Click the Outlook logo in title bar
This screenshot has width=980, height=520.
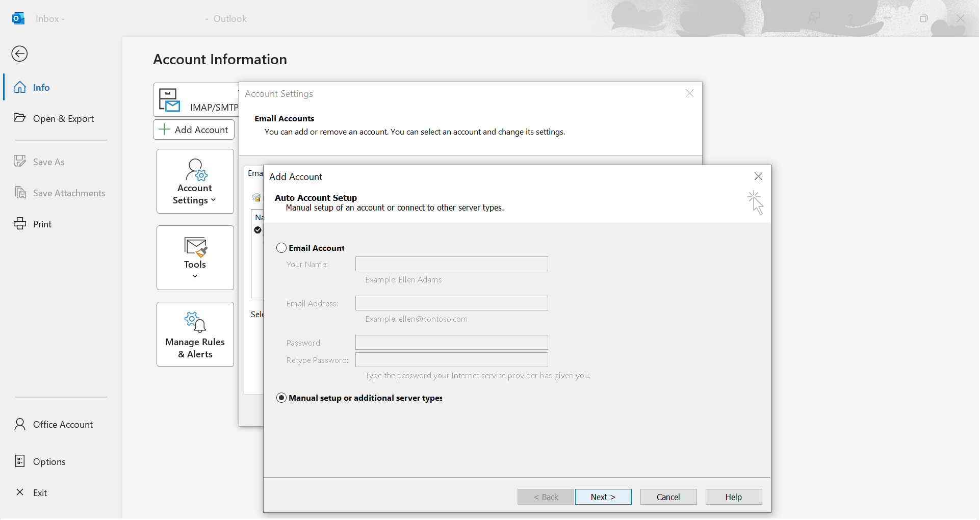[x=18, y=18]
